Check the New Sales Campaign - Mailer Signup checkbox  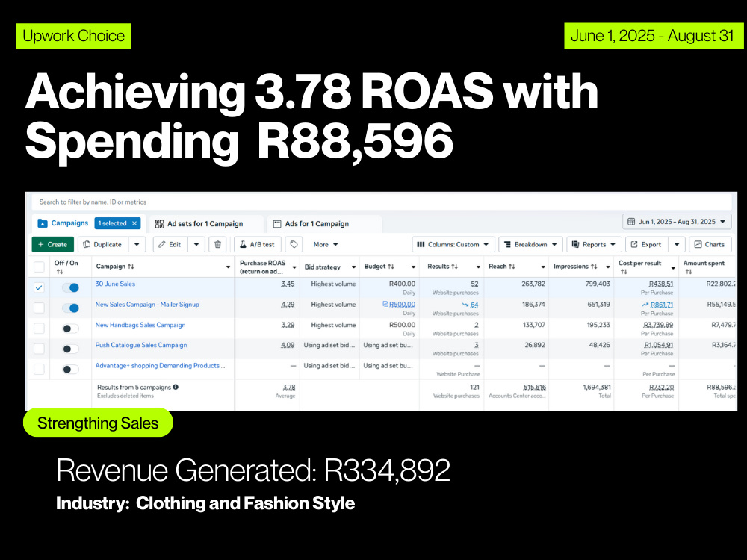coord(39,308)
